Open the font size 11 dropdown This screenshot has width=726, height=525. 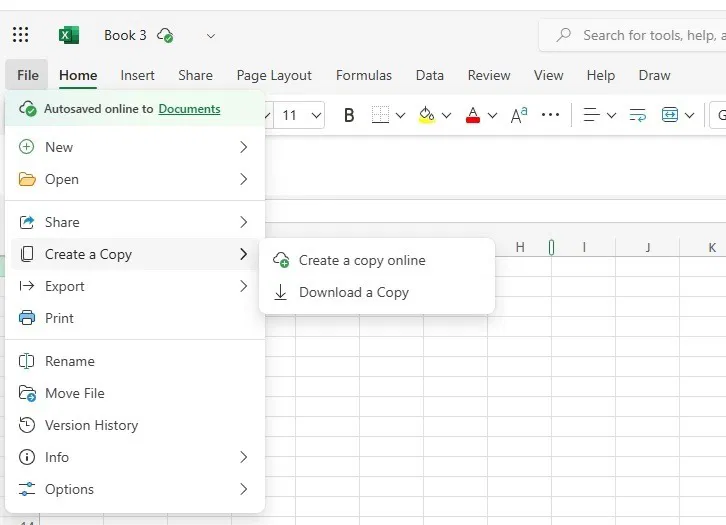coord(316,115)
